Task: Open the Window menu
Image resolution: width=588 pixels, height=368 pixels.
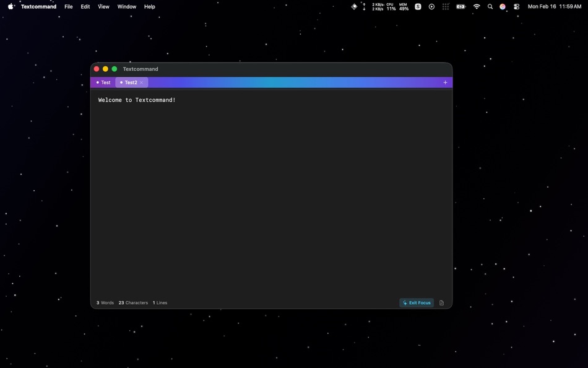Action: tap(126, 6)
